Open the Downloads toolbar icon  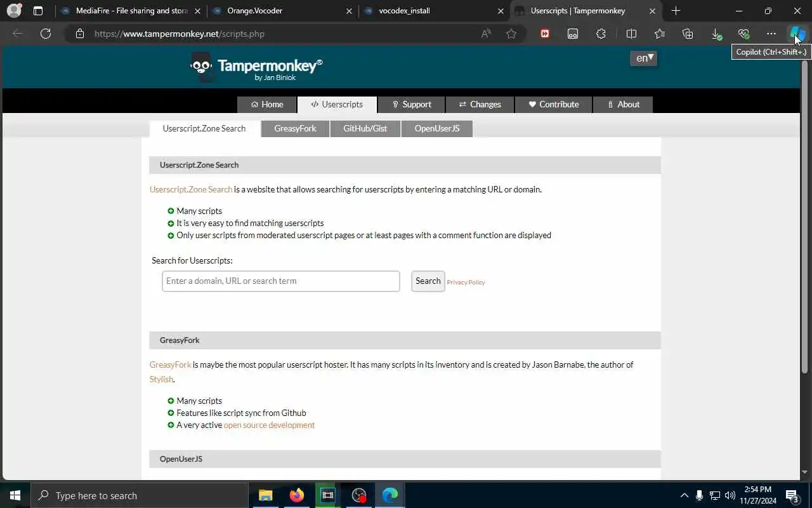716,34
